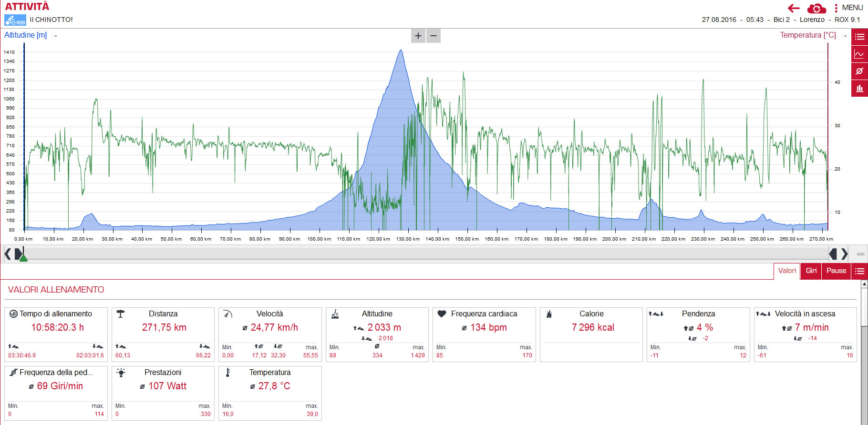Switch to the Giri tab

click(811, 271)
